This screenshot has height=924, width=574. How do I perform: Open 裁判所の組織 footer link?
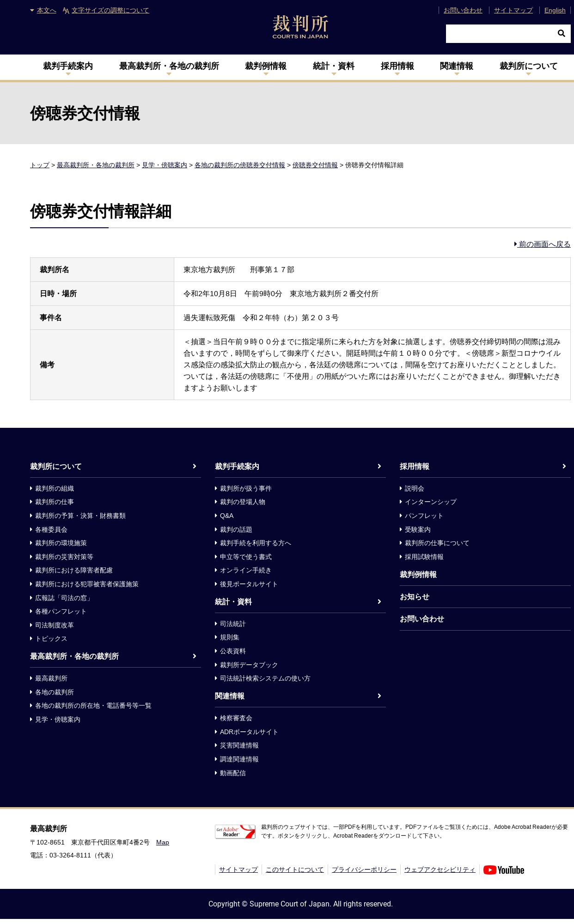(55, 488)
